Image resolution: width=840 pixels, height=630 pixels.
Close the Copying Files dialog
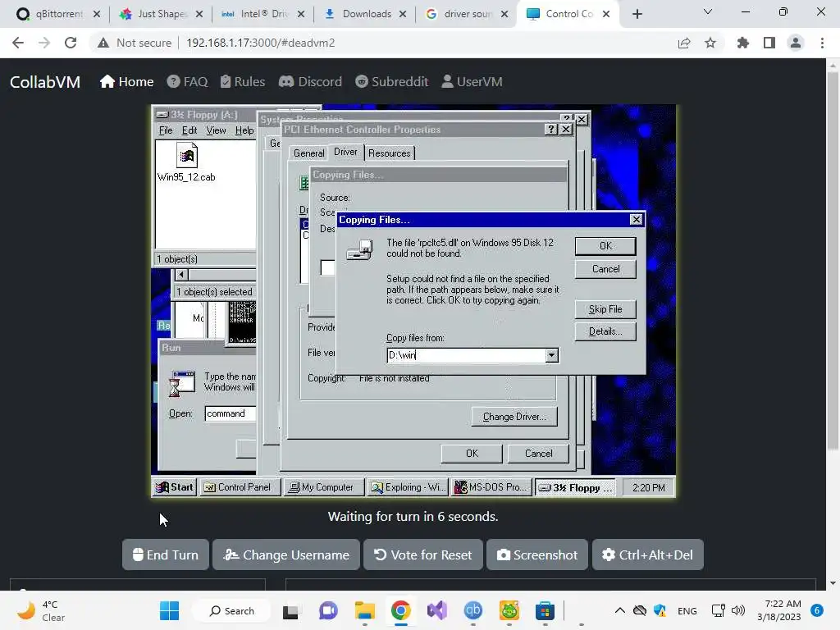(636, 220)
